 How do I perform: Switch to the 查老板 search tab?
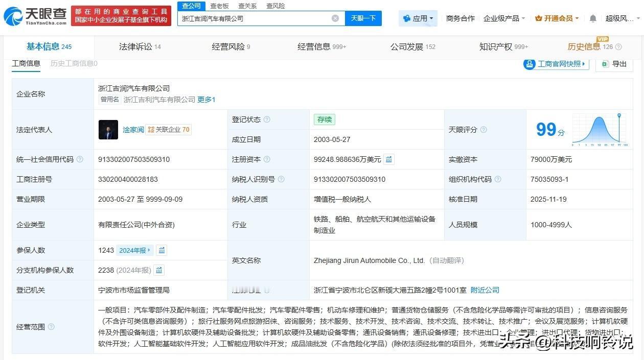(220, 6)
